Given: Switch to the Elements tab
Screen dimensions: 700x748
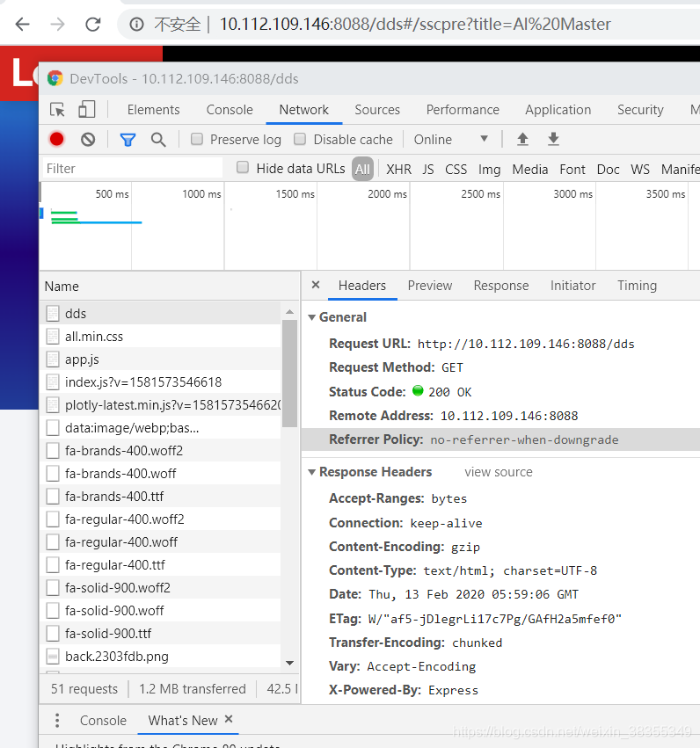Looking at the screenshot, I should [153, 110].
